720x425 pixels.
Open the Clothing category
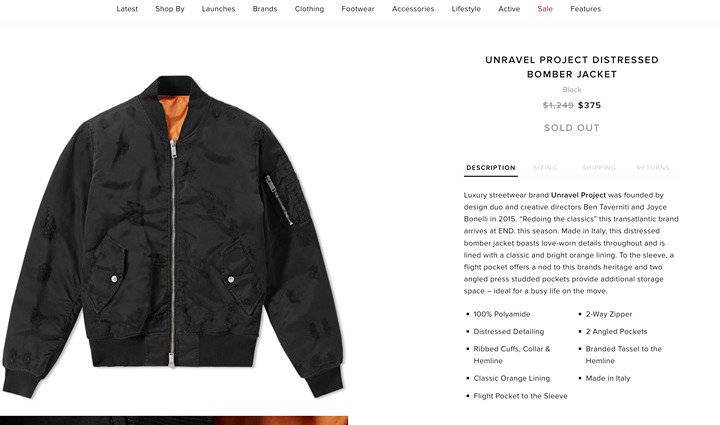[x=309, y=9]
